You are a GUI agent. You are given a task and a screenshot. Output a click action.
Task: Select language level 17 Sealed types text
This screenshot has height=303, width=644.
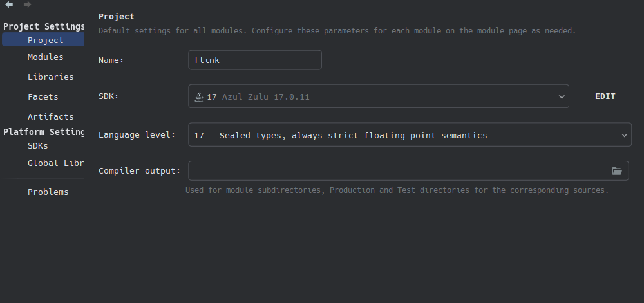[341, 135]
